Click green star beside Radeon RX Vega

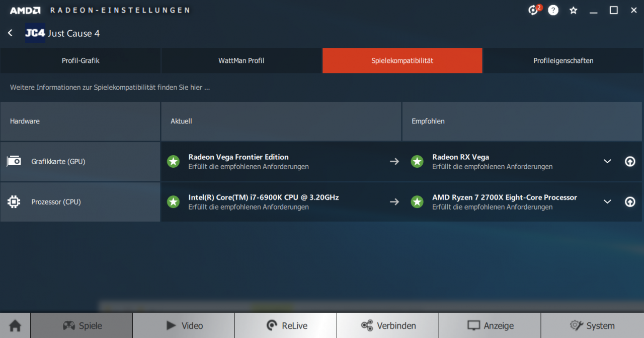point(417,161)
